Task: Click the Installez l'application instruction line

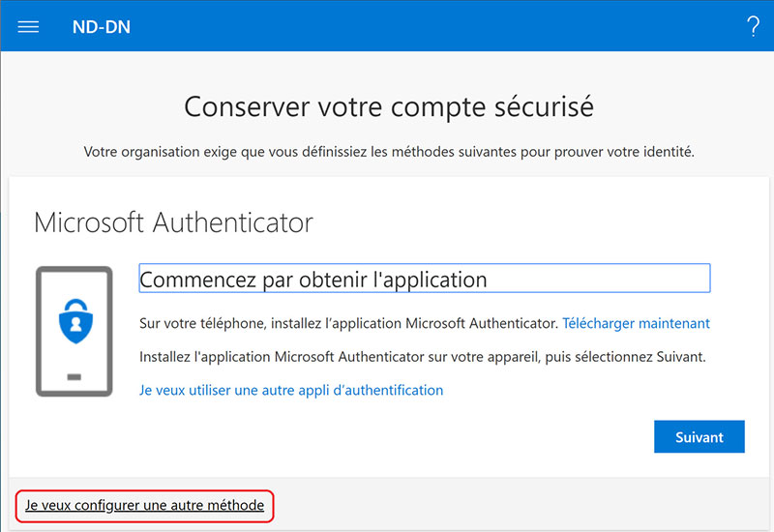Action: pos(423,356)
